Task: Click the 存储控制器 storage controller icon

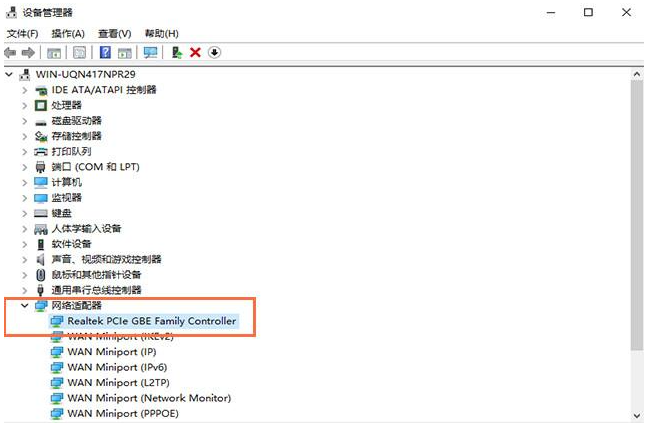Action: [41, 136]
